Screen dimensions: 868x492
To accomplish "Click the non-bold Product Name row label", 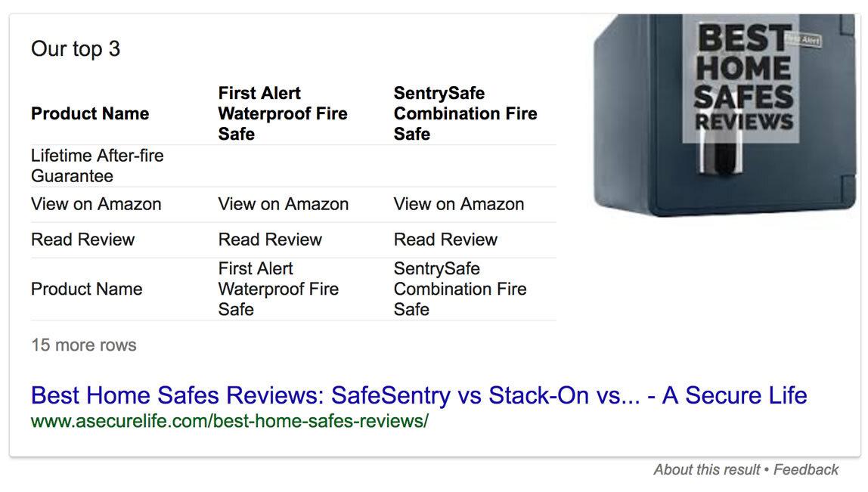I will point(87,289).
